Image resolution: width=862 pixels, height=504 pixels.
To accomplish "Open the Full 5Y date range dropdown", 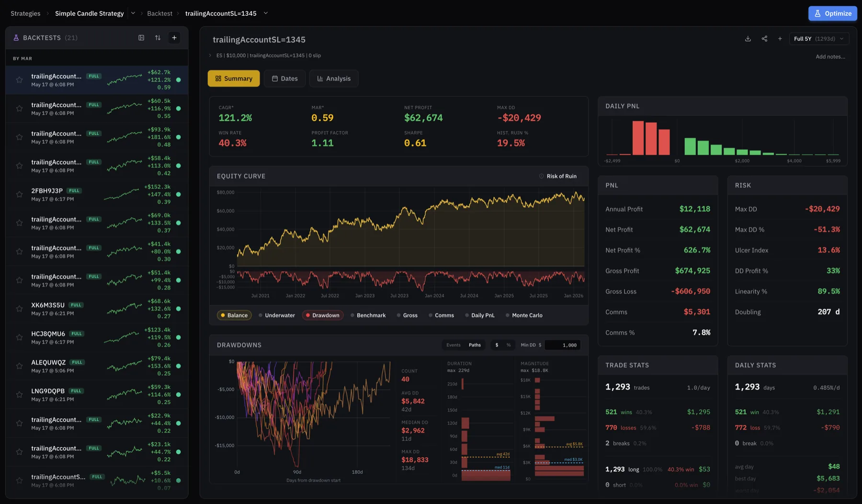I will (x=819, y=39).
